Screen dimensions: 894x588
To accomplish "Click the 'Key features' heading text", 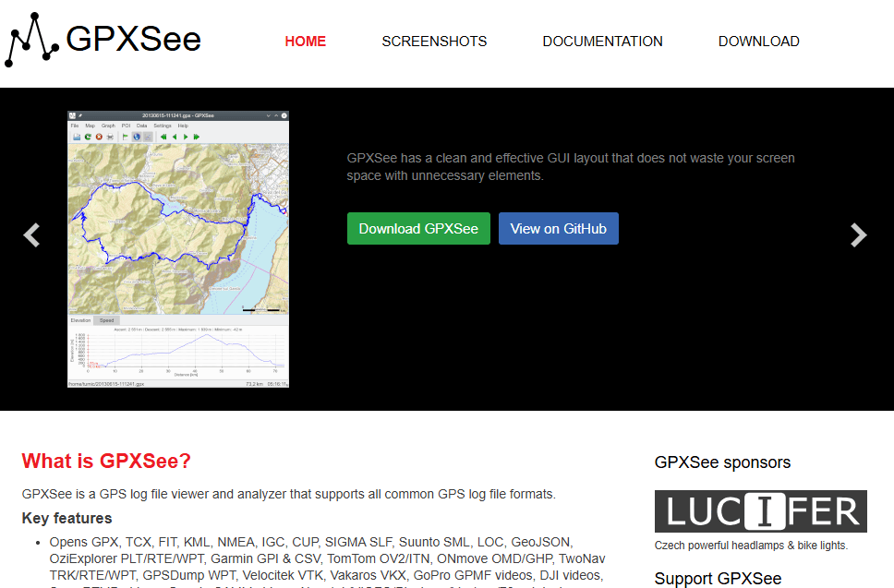I will [x=66, y=518].
